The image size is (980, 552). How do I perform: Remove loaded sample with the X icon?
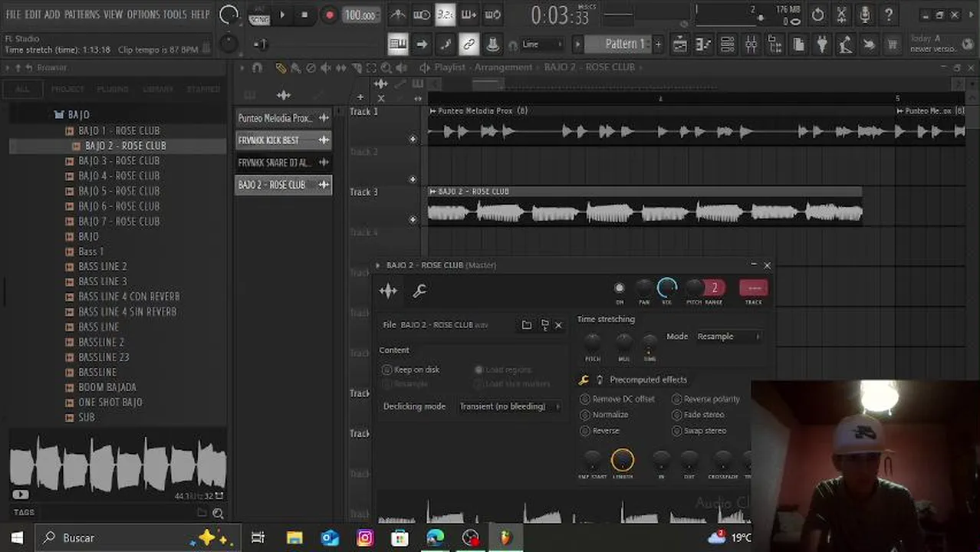click(558, 325)
